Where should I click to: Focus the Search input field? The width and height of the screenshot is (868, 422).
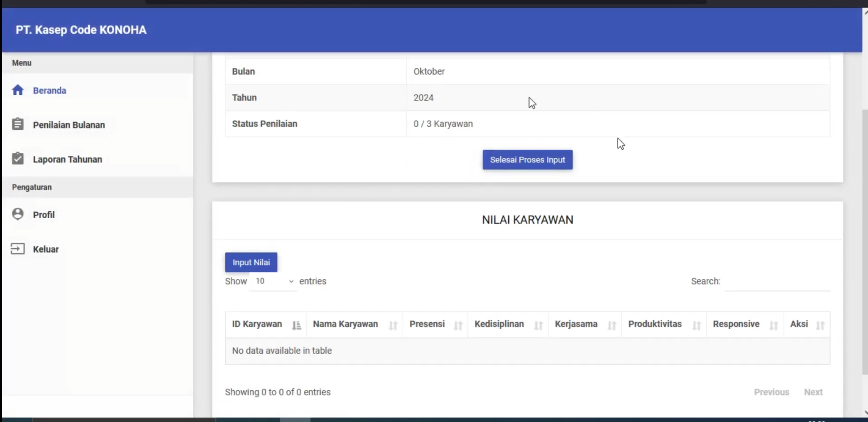tap(778, 282)
